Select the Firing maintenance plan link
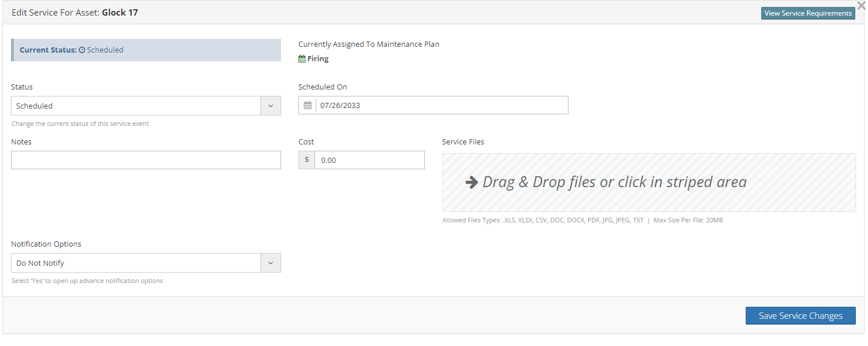 tap(318, 58)
